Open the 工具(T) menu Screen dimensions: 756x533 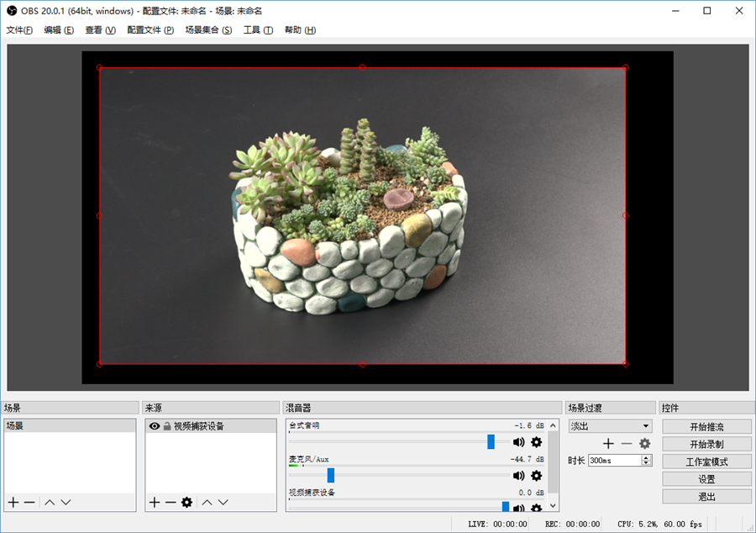[x=258, y=30]
